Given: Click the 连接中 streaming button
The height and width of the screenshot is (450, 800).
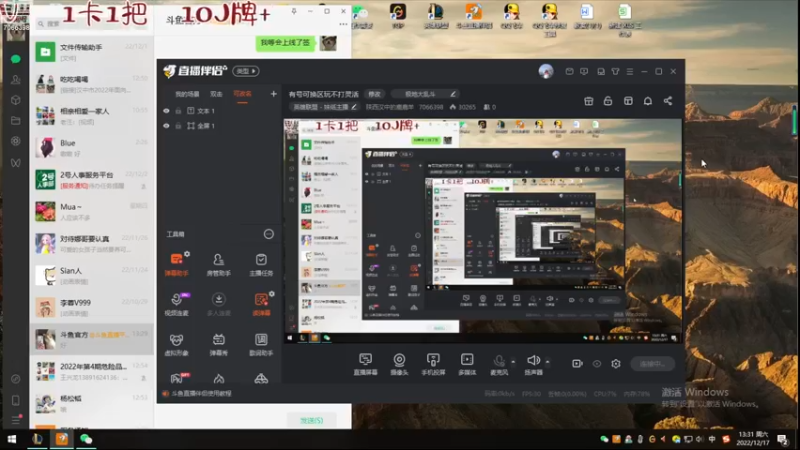Looking at the screenshot, I should (x=653, y=364).
